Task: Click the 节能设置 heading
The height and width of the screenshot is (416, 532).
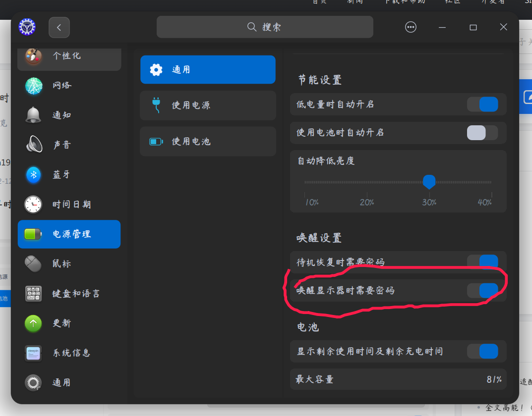Action: pyautogui.click(x=320, y=80)
